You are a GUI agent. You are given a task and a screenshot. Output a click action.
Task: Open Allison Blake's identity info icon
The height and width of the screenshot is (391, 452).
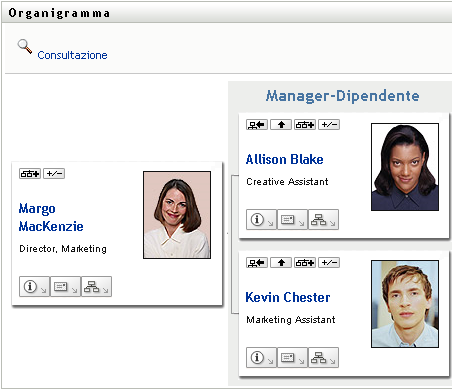(x=261, y=220)
